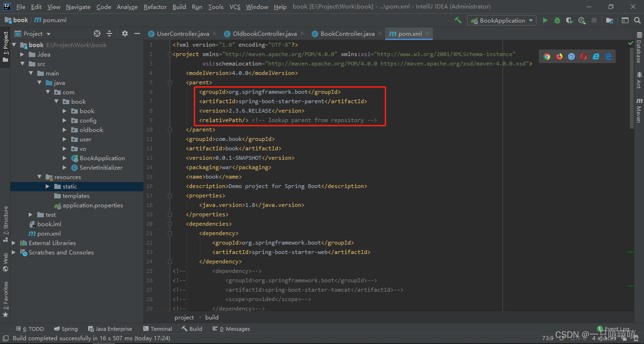Open pom.xml preview in Internet Explorer
Viewport: 644px width, 344px height.
click(596, 57)
